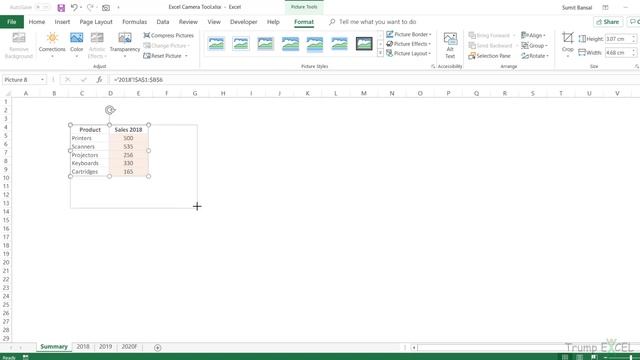The image size is (640, 360).
Task: Select row 20 header
Action: click(x=6, y=262)
